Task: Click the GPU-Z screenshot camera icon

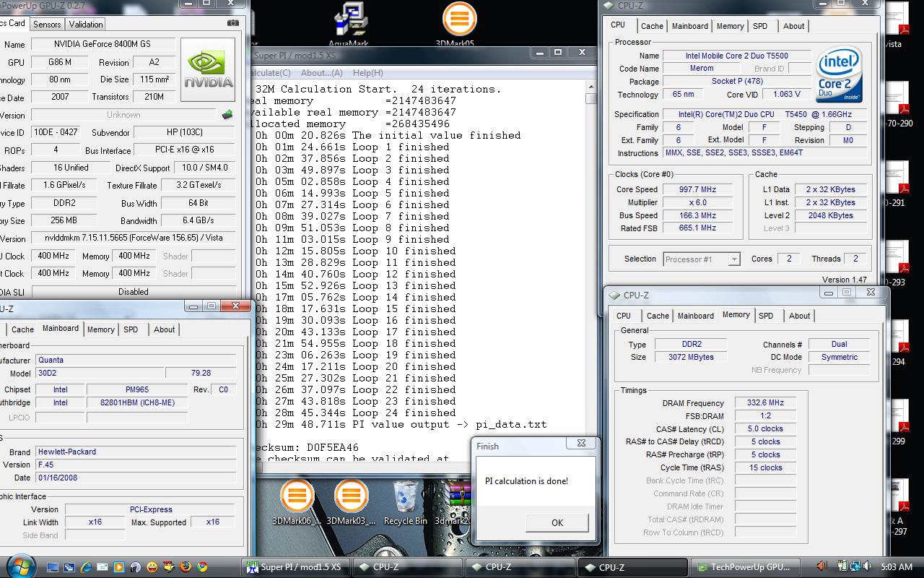Action: [x=232, y=23]
